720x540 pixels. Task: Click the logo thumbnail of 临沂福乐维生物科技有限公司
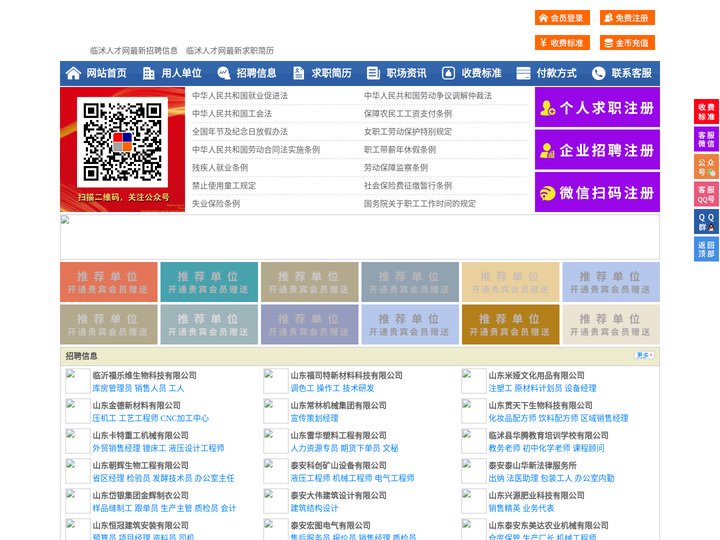click(x=77, y=381)
